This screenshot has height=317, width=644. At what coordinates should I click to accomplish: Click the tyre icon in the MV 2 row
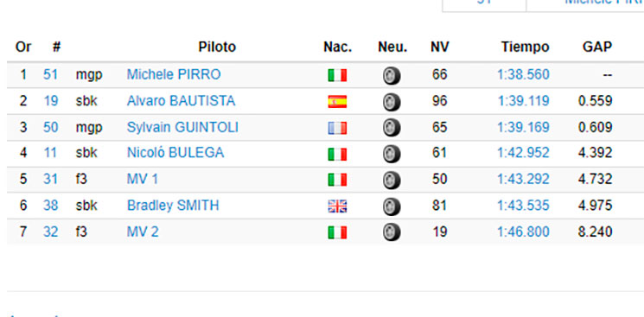pyautogui.click(x=392, y=233)
